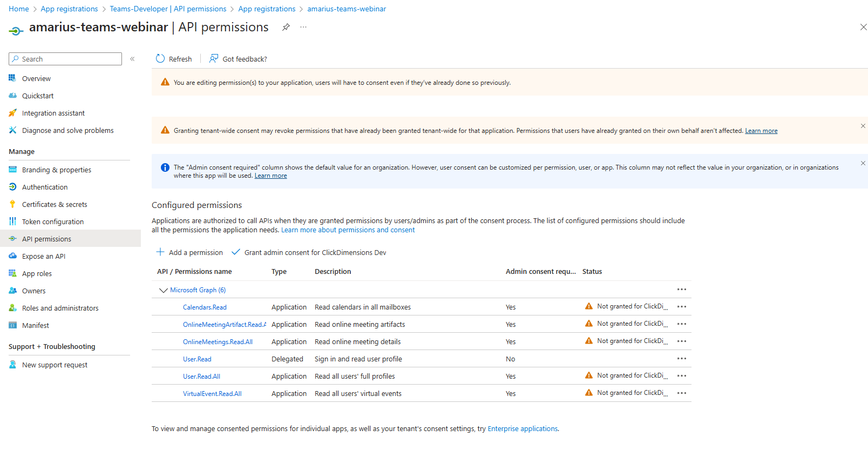Image resolution: width=868 pixels, height=450 pixels.
Task: Dismiss the Admin consent required info banner
Action: click(x=863, y=163)
